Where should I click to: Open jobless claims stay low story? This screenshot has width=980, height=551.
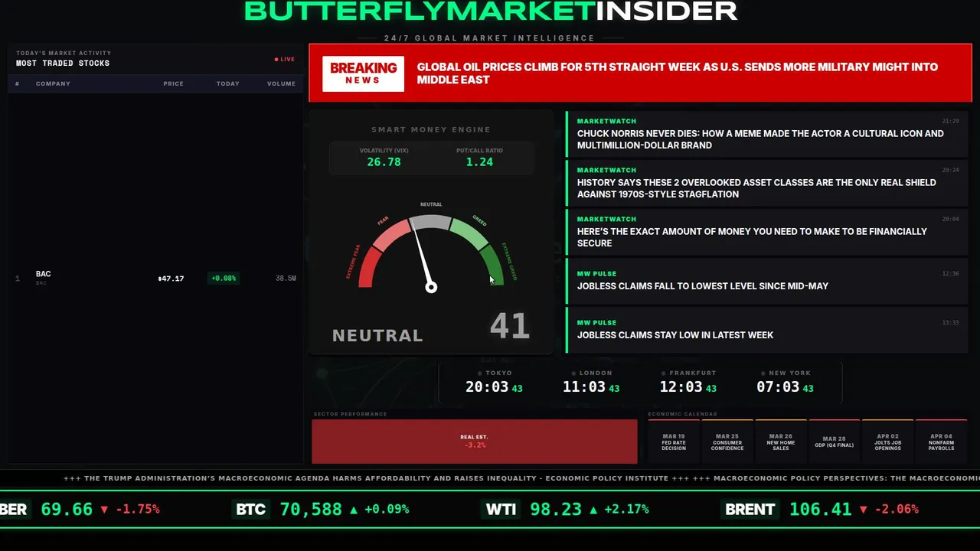767,329
